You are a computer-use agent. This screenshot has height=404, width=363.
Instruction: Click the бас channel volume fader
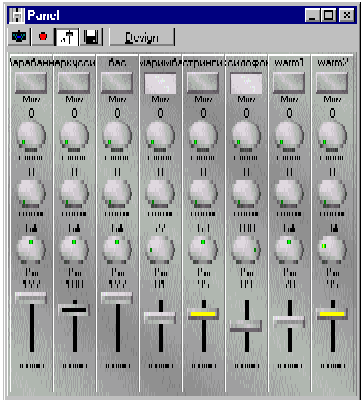pos(117,298)
